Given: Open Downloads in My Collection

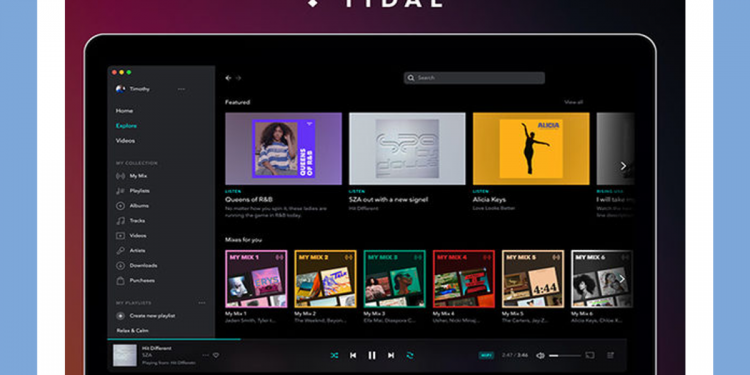Looking at the screenshot, I should point(137,265).
